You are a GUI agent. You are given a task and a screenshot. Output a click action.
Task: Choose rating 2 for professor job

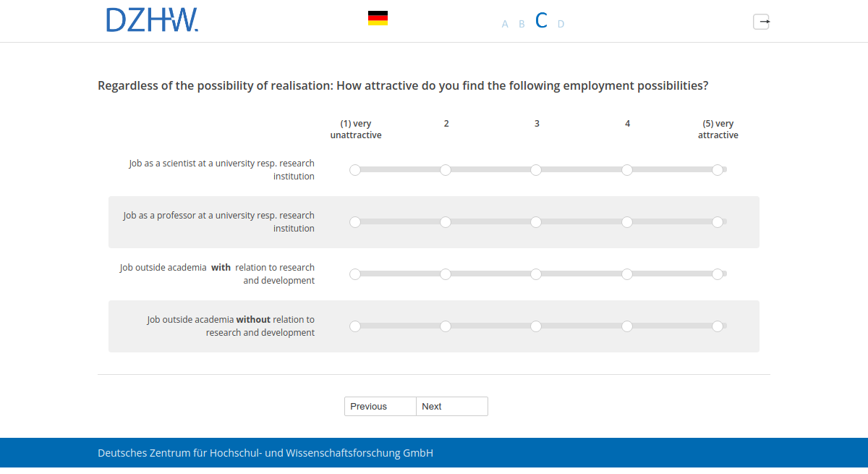[x=446, y=222]
